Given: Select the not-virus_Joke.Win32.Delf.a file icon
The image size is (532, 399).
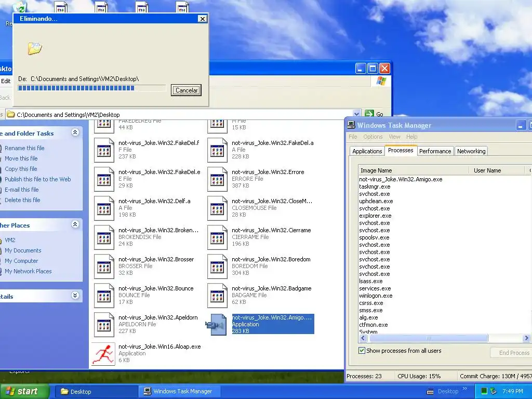Looking at the screenshot, I should (104, 208).
